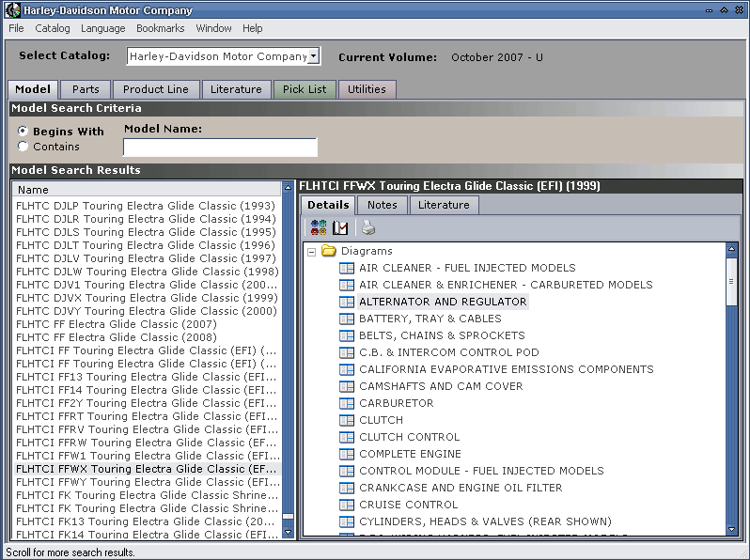The image size is (750, 560).
Task: Open the Bookmarks menu
Action: click(x=160, y=28)
